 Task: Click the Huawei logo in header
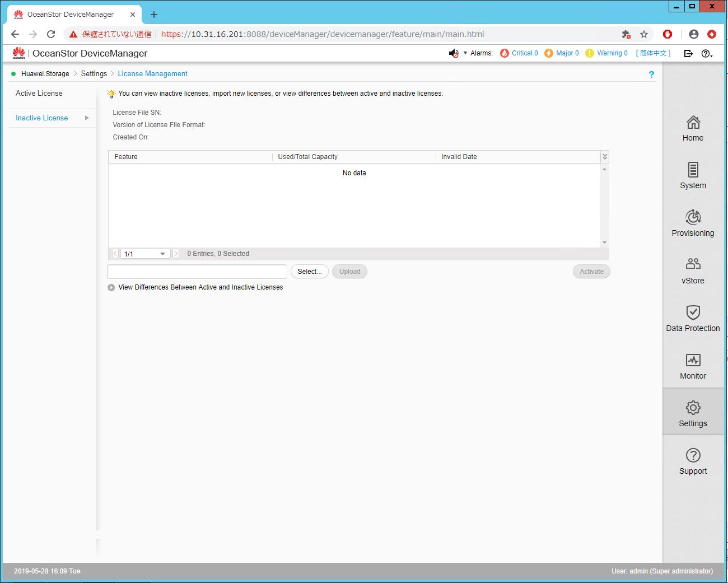coord(18,53)
